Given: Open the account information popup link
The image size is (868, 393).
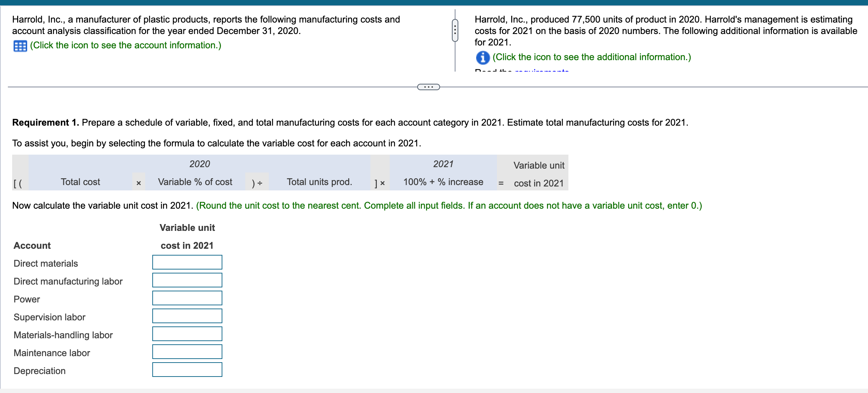Looking at the screenshot, I should click(125, 45).
